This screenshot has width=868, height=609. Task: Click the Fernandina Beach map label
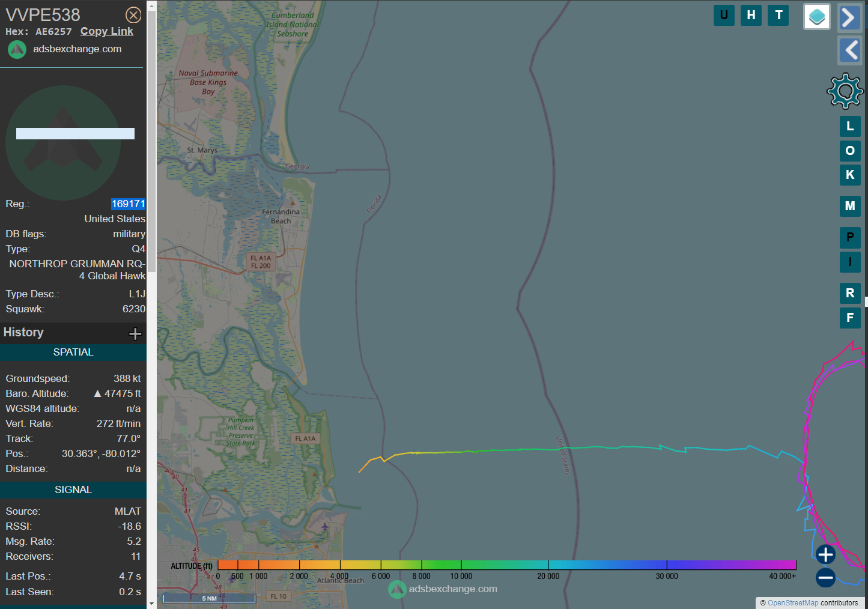click(x=281, y=216)
